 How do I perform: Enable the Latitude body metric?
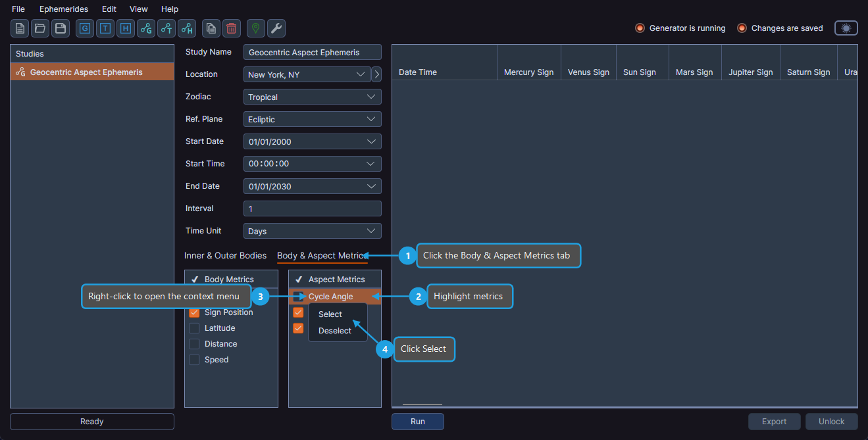point(194,328)
